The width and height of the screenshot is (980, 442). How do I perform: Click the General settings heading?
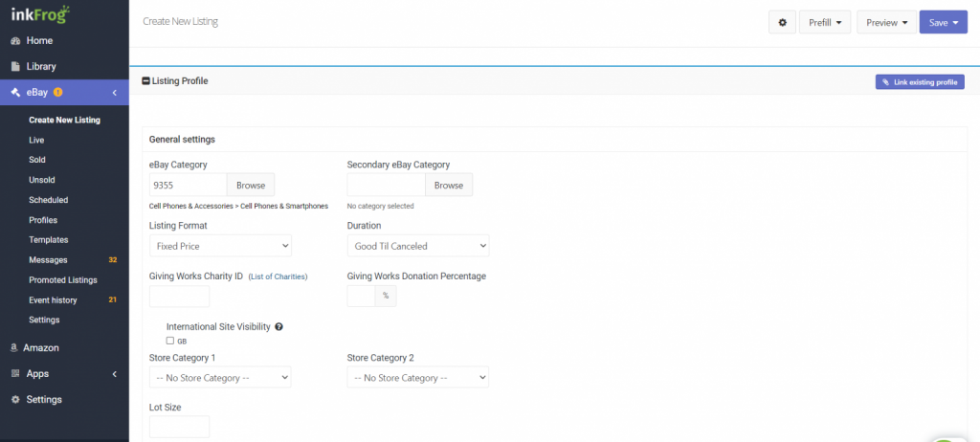[x=182, y=140]
